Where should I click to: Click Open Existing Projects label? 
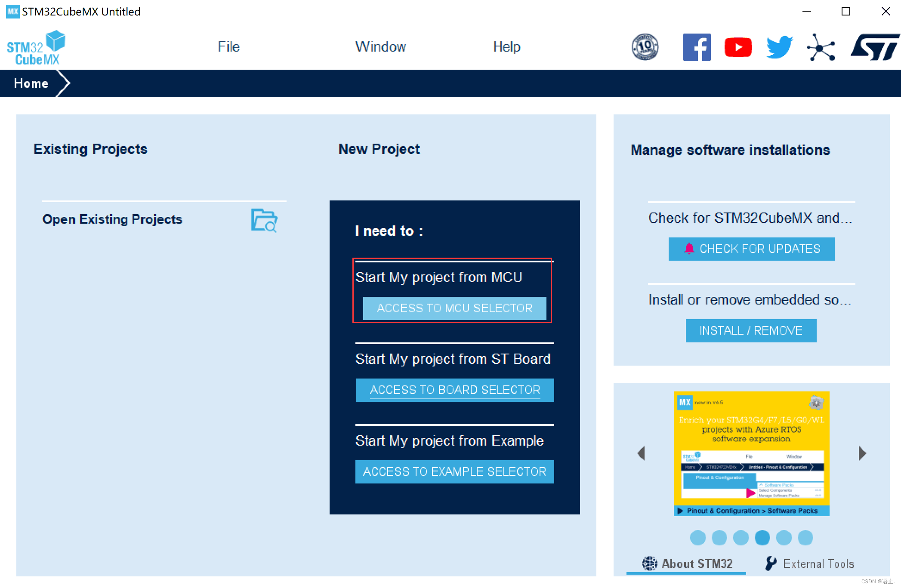(x=112, y=219)
